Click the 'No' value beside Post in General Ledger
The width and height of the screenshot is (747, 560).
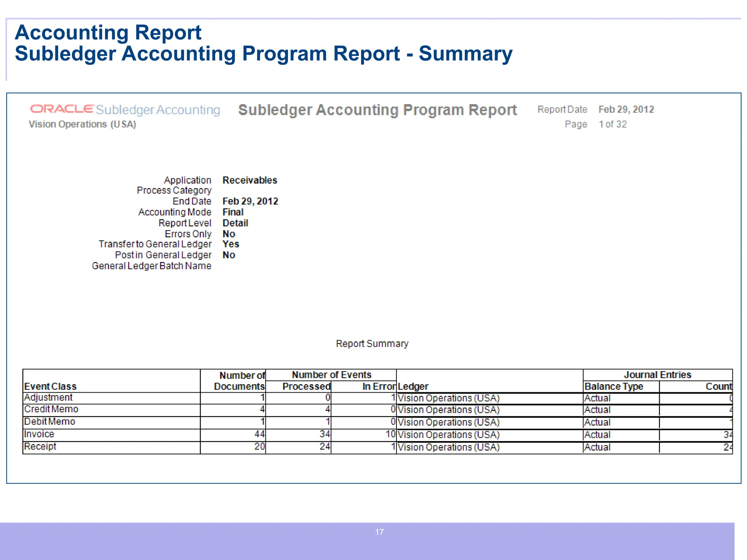[229, 255]
